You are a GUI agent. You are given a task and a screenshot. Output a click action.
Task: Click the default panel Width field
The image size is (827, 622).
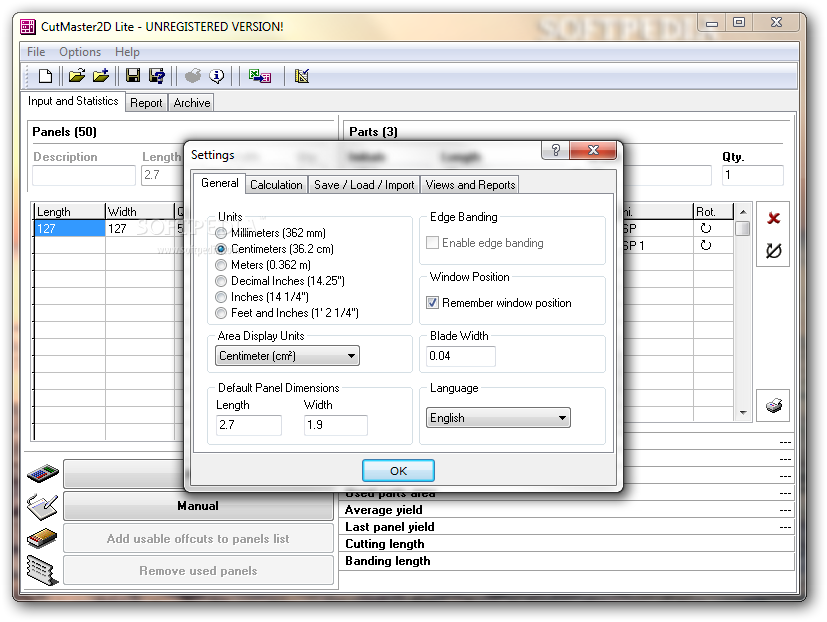[x=335, y=425]
